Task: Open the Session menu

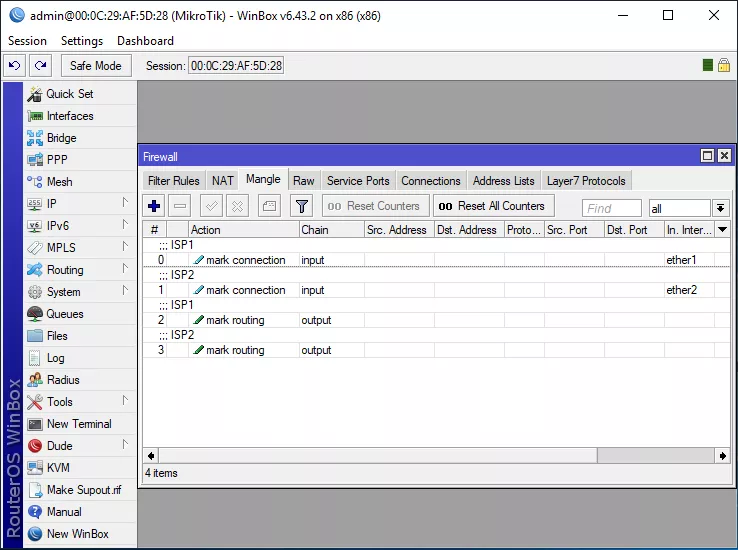Action: [x=27, y=41]
